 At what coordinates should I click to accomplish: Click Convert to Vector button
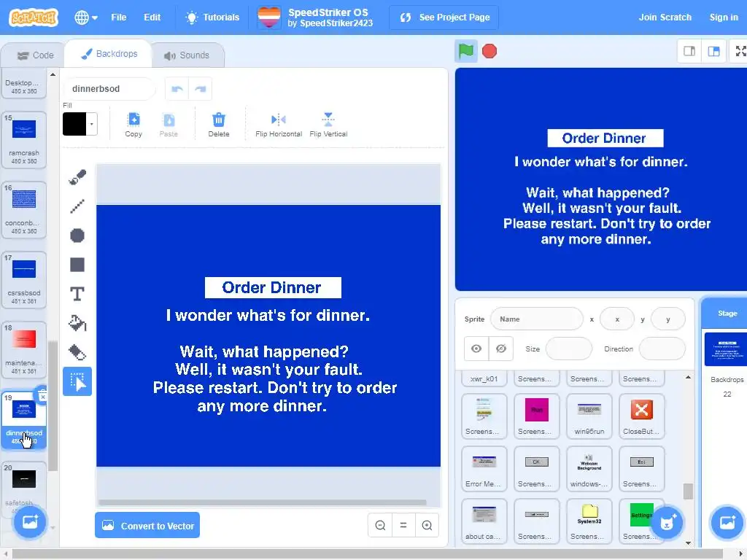click(x=147, y=525)
